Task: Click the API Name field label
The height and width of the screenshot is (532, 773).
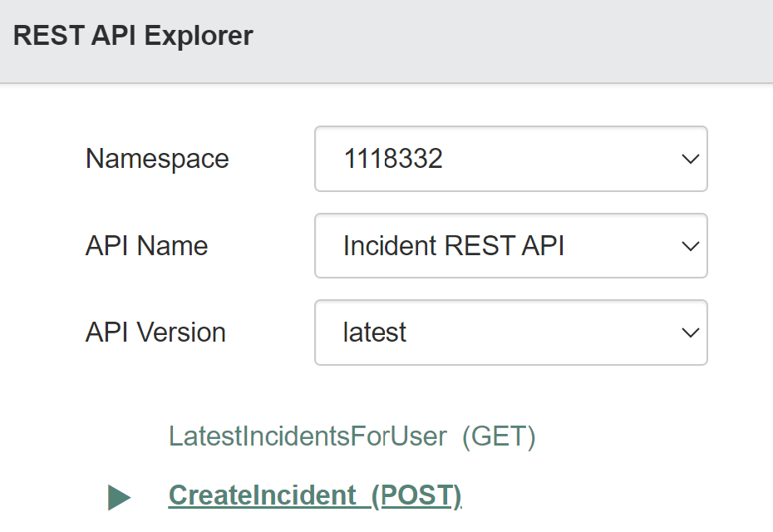Action: pyautogui.click(x=146, y=245)
